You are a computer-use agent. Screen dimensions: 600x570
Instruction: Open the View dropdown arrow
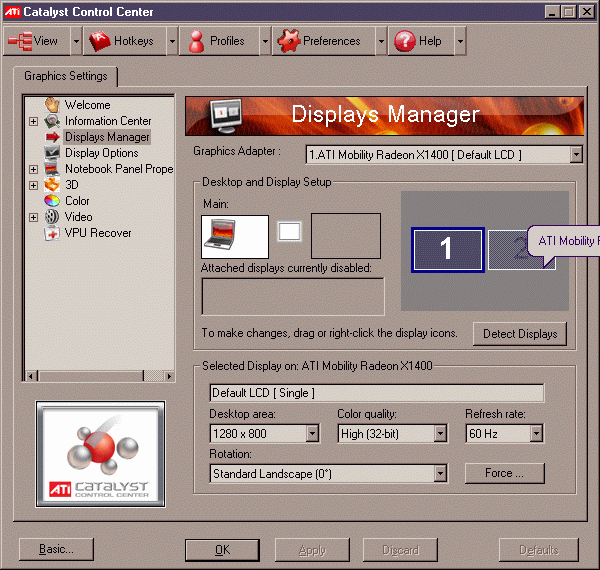tap(76, 41)
